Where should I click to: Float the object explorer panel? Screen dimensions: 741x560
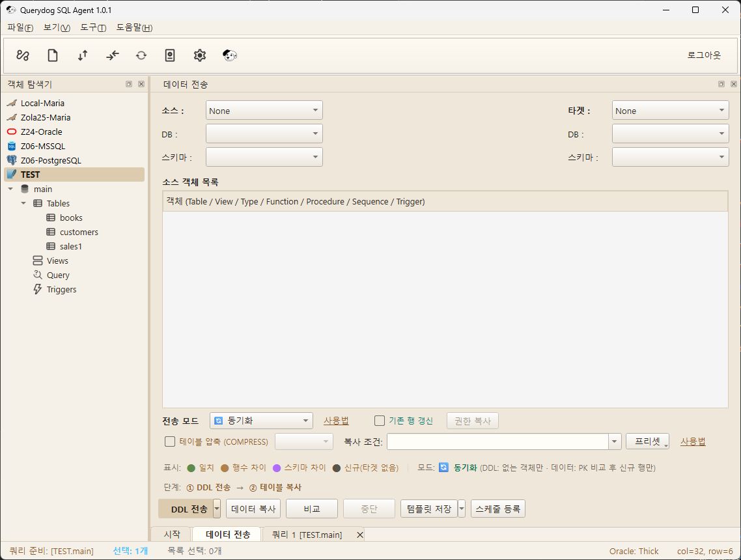[x=129, y=84]
